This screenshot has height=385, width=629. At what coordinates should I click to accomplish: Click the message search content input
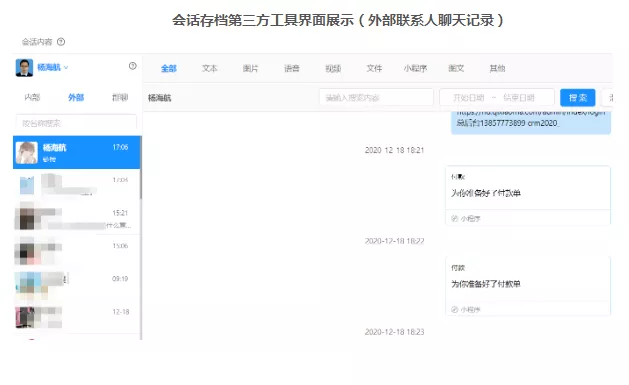click(376, 97)
